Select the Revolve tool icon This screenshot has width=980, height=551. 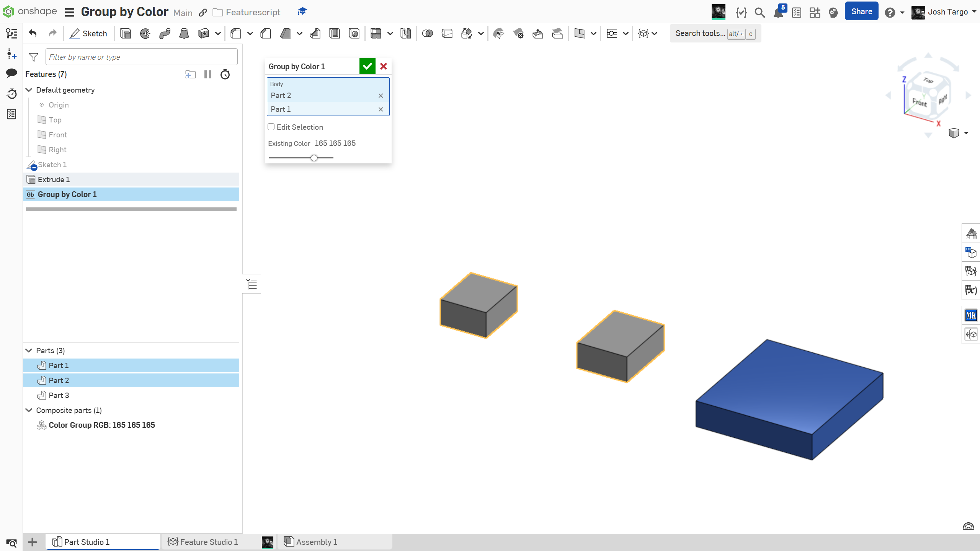[x=145, y=34]
